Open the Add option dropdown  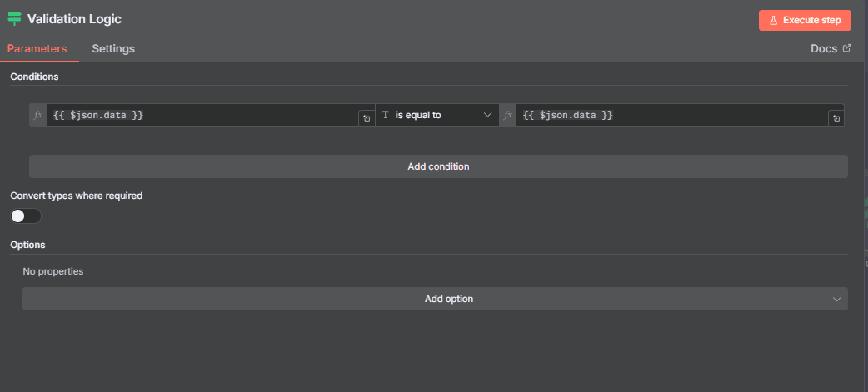[435, 299]
